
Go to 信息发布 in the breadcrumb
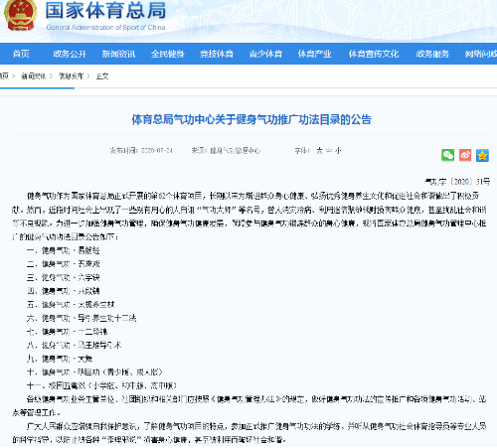click(x=71, y=76)
